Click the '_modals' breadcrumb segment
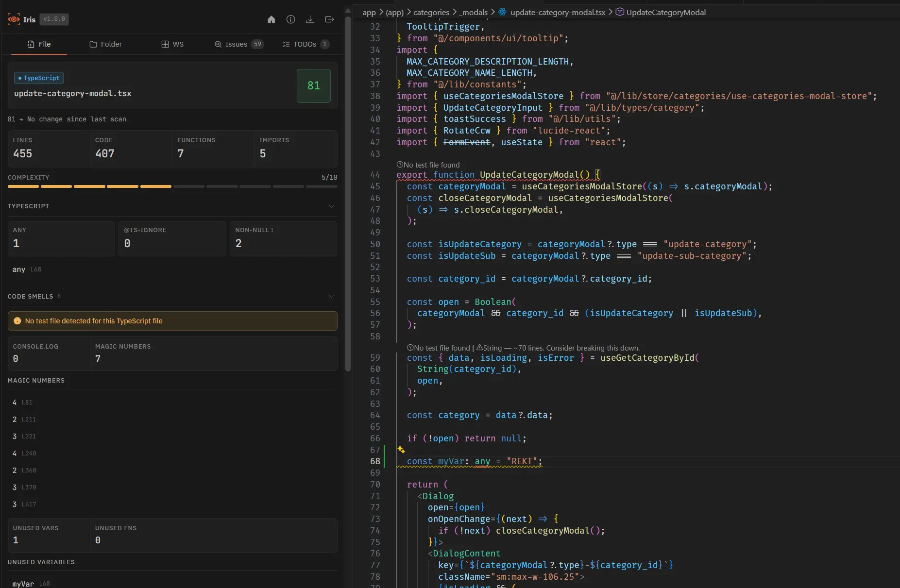Screen dimensions: 900x588 pos(474,12)
